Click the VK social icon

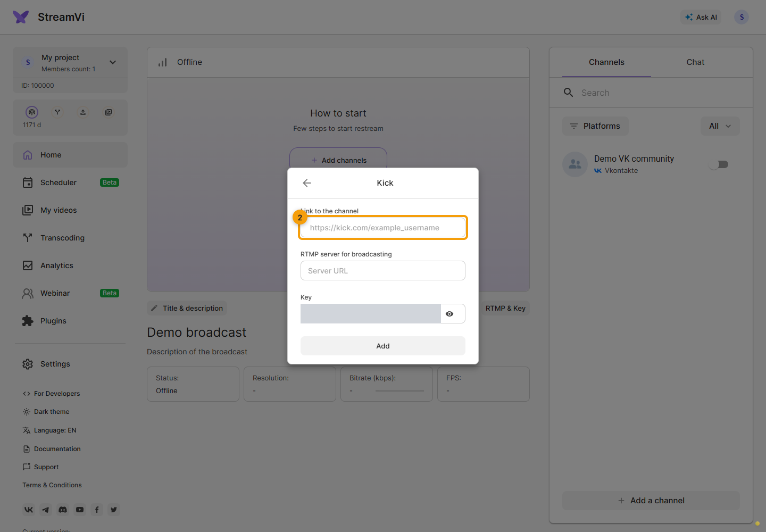(29, 510)
